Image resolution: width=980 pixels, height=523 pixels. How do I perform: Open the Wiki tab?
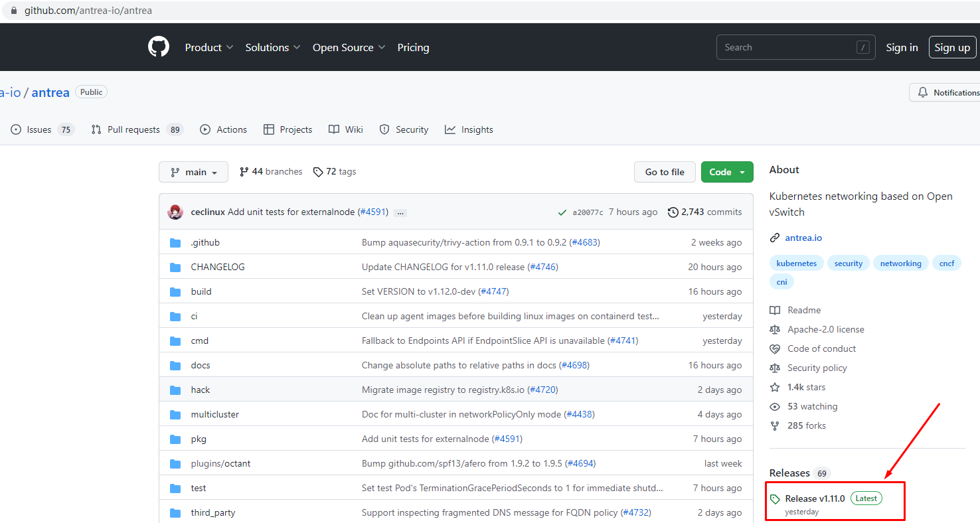(346, 129)
